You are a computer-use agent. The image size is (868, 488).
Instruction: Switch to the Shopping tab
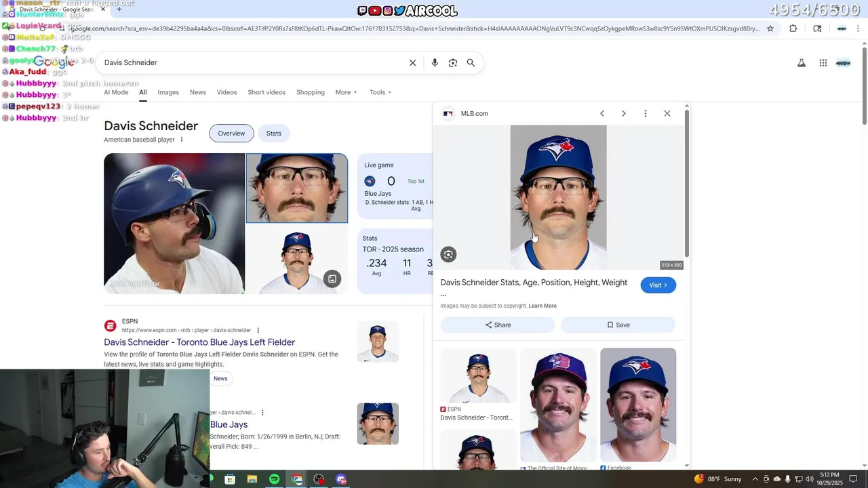click(311, 92)
